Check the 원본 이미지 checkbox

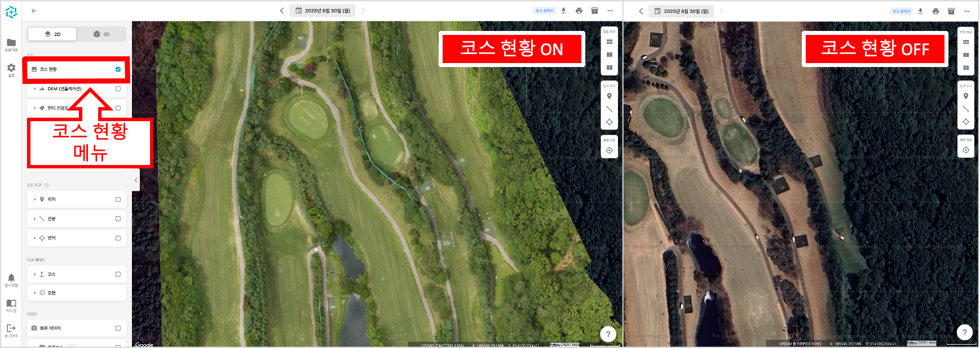pyautogui.click(x=118, y=328)
